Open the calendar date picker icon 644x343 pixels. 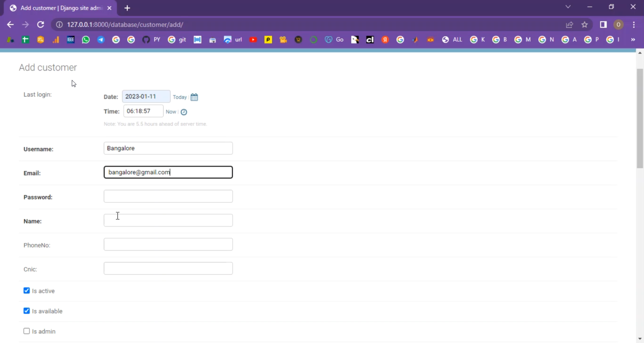(x=194, y=97)
